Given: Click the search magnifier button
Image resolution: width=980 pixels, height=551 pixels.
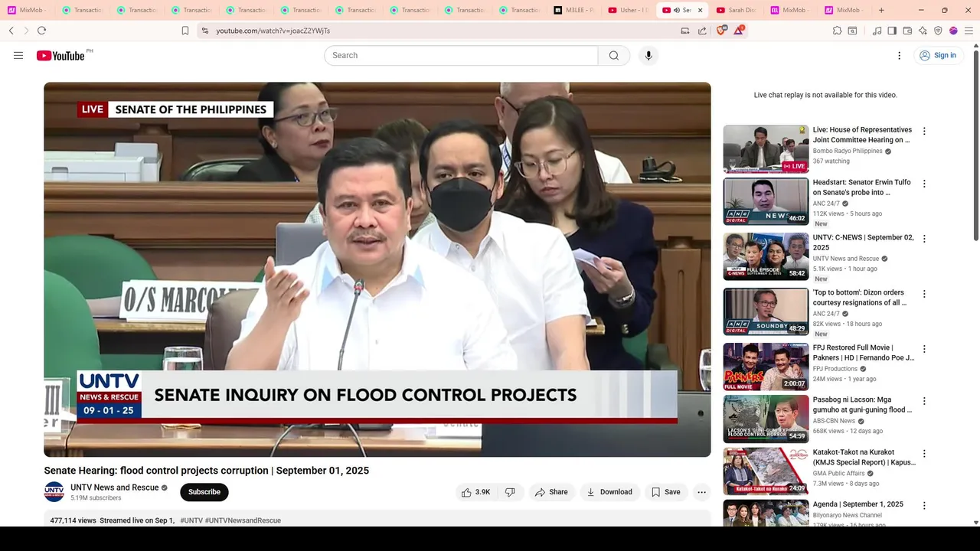Looking at the screenshot, I should [614, 55].
